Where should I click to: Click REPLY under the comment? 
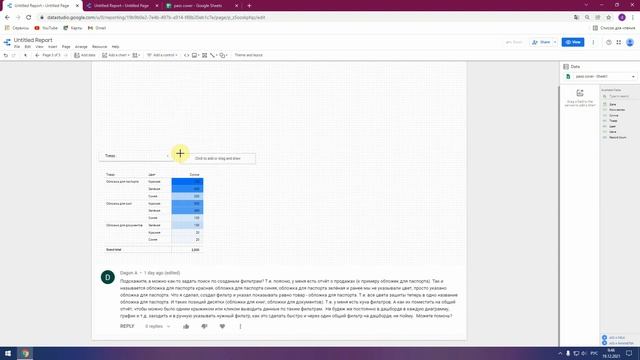(127, 327)
